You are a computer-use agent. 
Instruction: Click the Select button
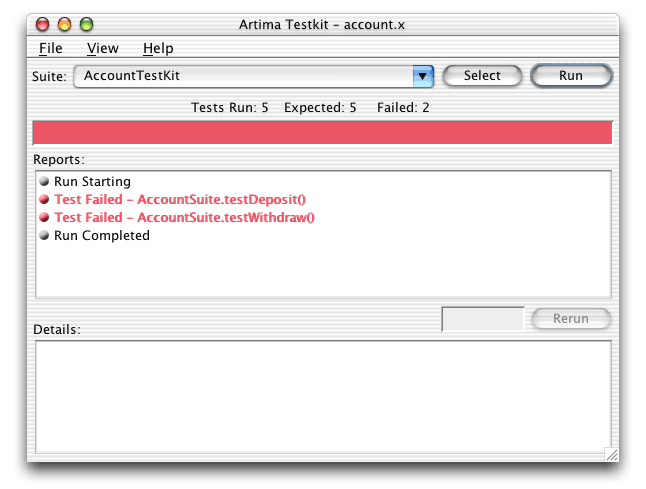pos(482,76)
